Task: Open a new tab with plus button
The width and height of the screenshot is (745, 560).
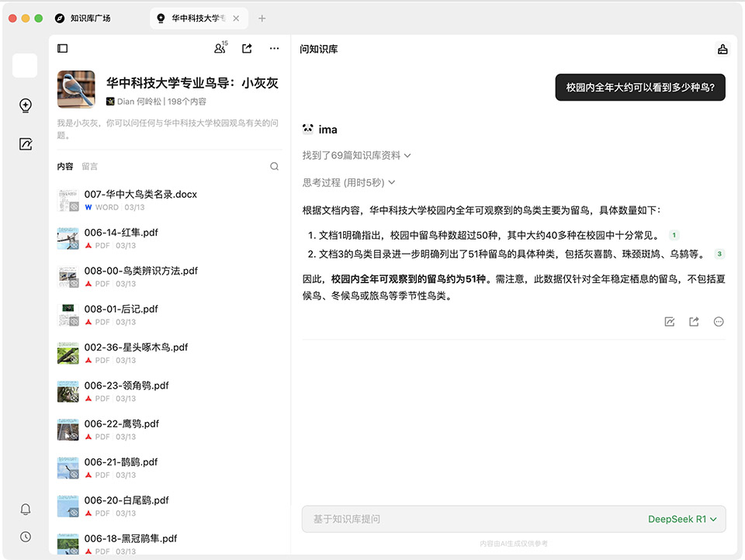Action: coord(262,18)
